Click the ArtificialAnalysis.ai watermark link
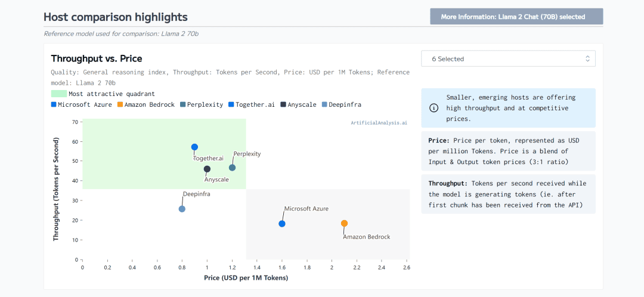 tap(379, 123)
